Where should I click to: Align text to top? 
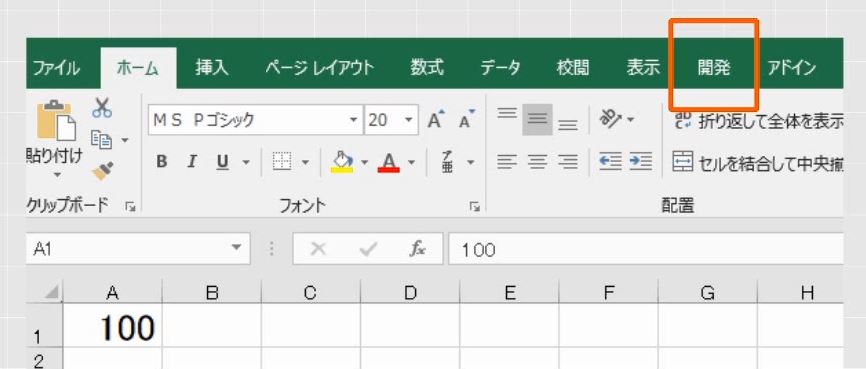click(x=506, y=113)
